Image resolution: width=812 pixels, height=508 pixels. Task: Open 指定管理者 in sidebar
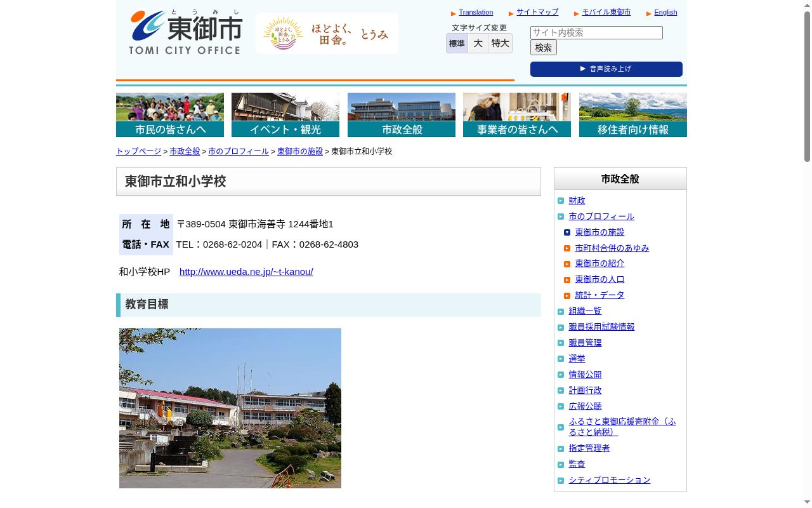[x=589, y=448]
